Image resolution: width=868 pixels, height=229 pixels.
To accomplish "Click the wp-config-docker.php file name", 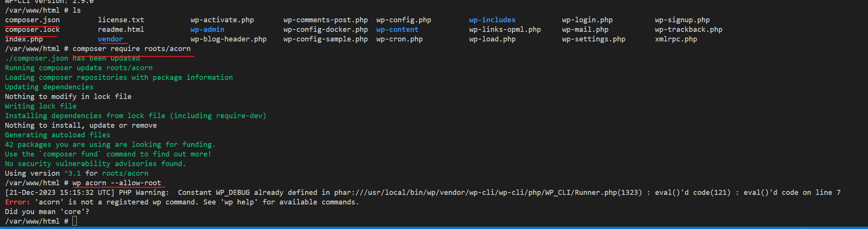I will coord(325,30).
